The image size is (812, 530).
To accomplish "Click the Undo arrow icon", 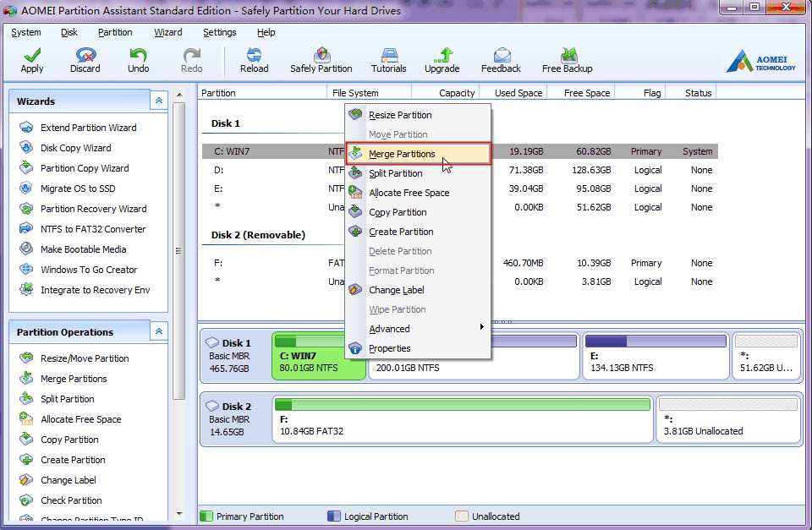I will (138, 55).
